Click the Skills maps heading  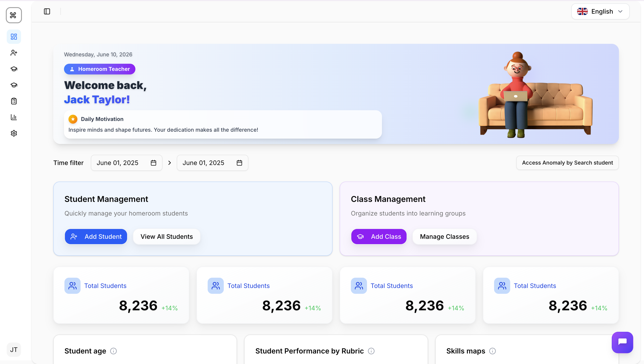(466, 351)
